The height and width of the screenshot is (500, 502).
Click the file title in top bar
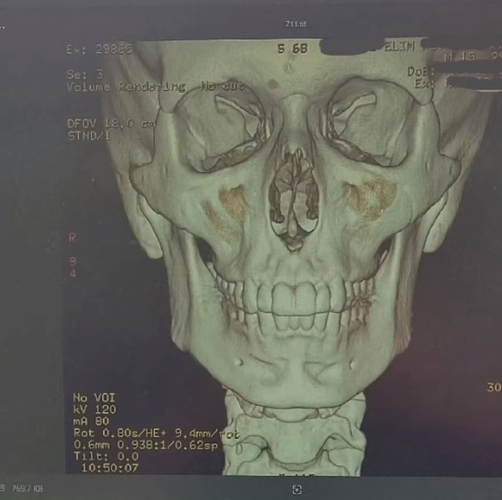(296, 24)
